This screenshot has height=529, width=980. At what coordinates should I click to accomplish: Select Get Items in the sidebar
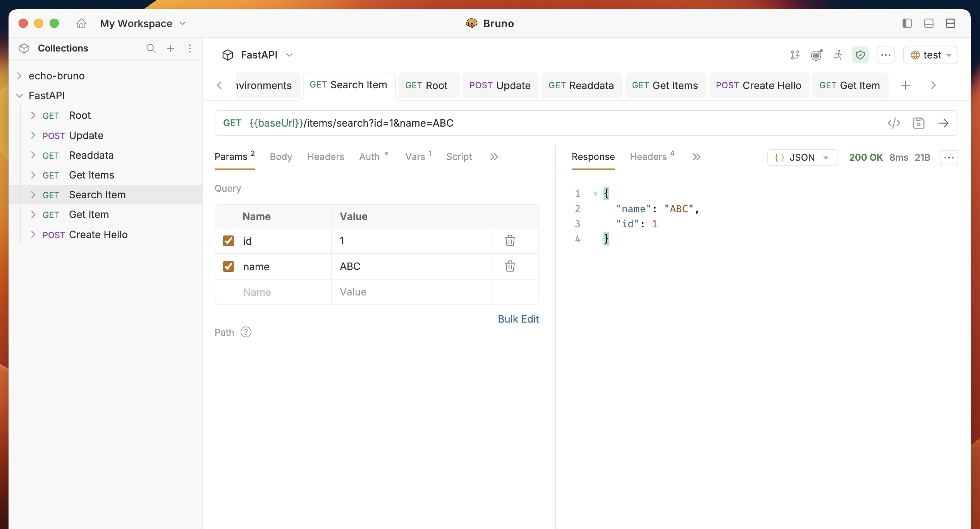[91, 175]
